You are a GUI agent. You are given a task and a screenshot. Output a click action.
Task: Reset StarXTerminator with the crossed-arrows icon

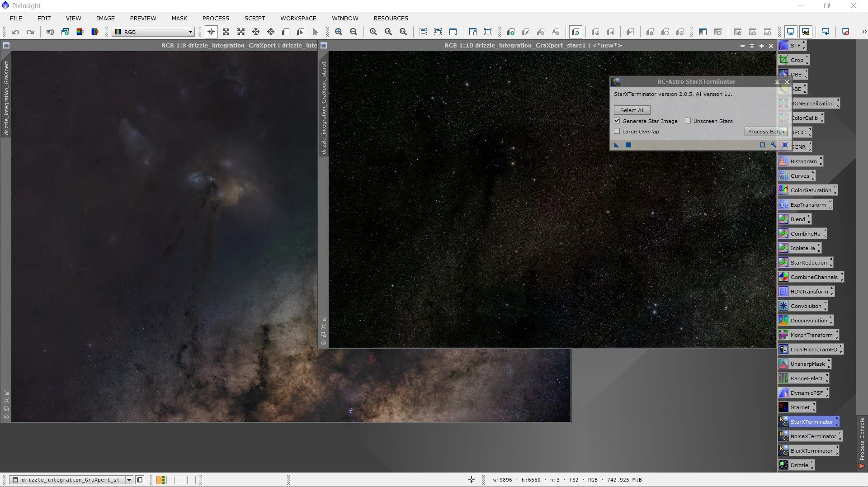tap(785, 145)
